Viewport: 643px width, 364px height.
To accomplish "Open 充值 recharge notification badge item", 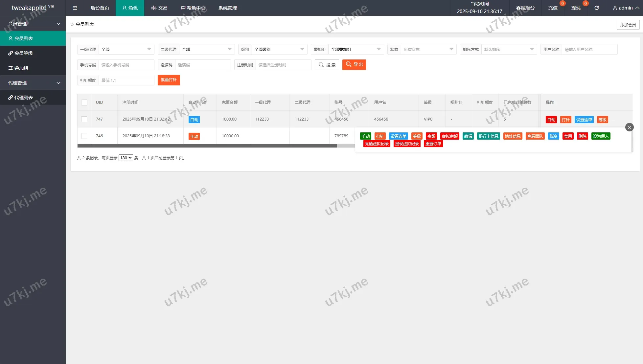I will pyautogui.click(x=553, y=8).
